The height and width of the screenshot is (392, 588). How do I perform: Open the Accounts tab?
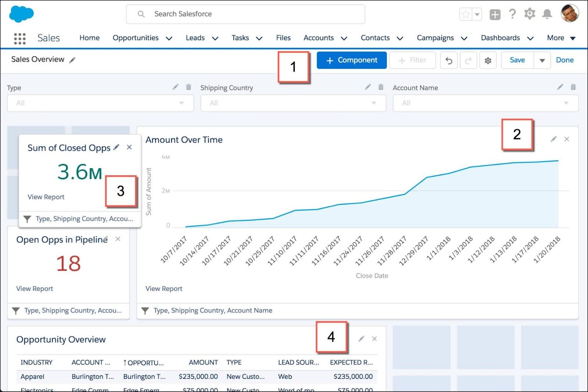point(319,38)
